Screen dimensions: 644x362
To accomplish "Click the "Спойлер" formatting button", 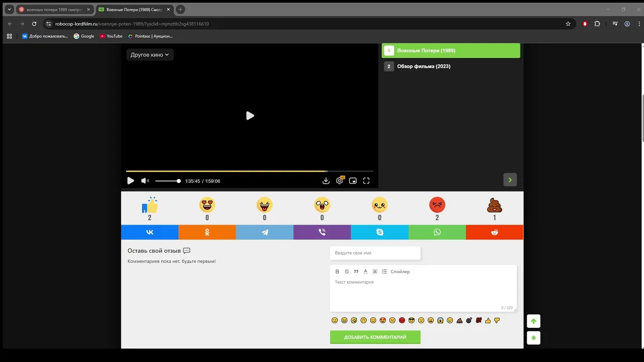I will [400, 271].
